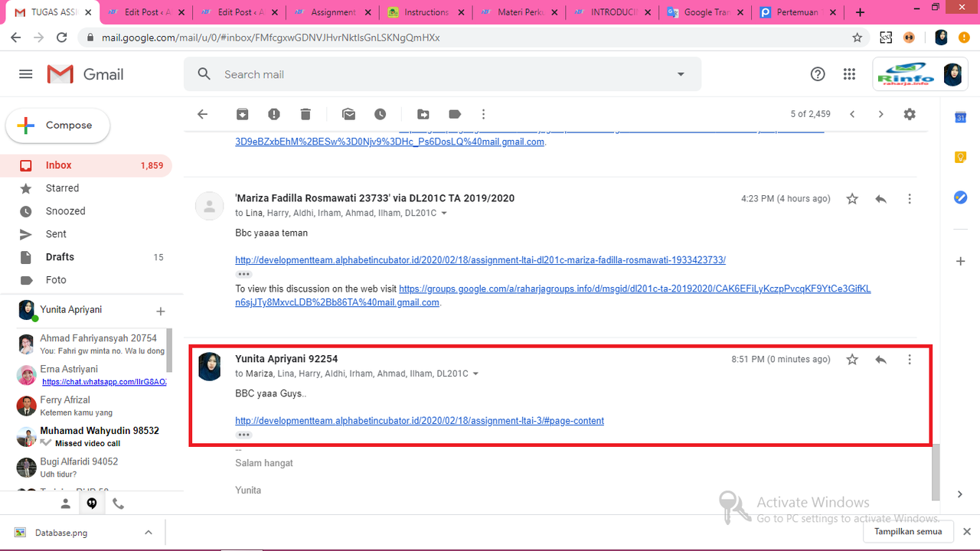Show trimmed content in Yunita's message
Image resolution: width=980 pixels, height=551 pixels.
point(243,435)
